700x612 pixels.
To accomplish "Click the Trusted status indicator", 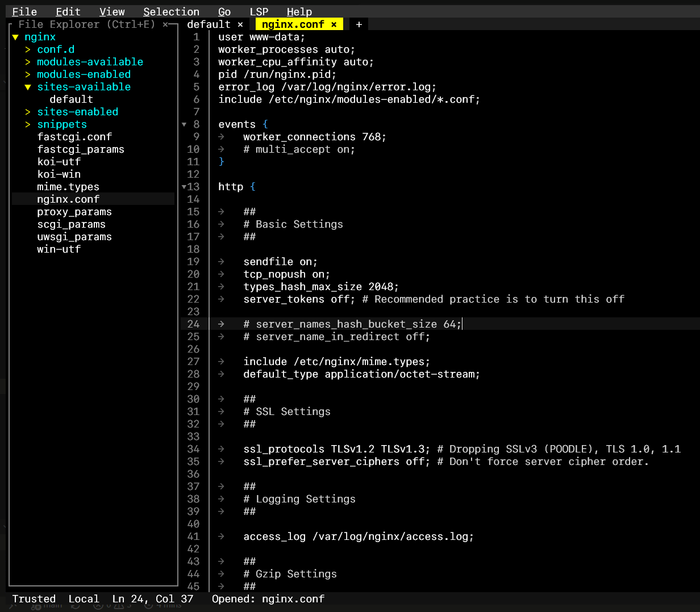I will coord(34,599).
